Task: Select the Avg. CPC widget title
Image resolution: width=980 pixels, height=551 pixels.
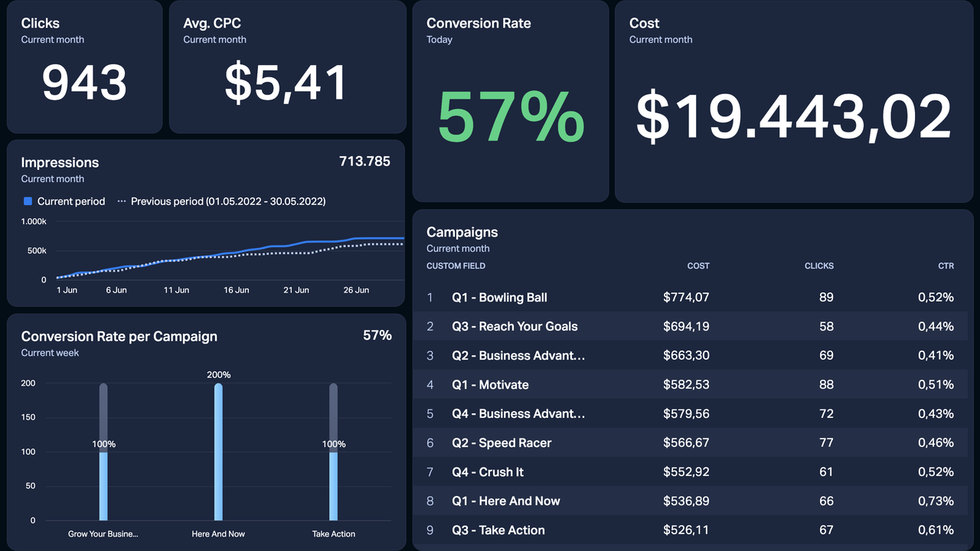Action: (212, 24)
